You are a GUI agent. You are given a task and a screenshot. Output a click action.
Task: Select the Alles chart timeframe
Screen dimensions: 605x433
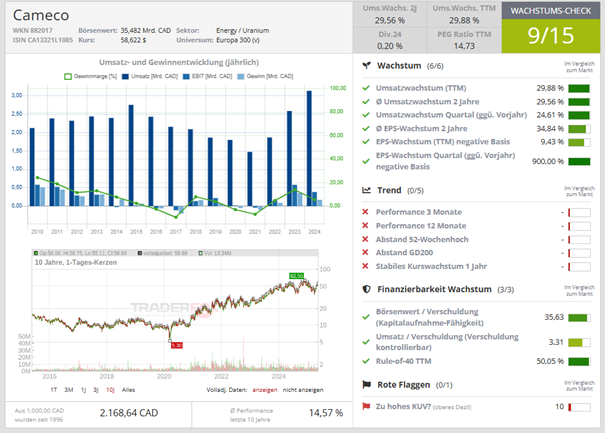[x=128, y=390]
